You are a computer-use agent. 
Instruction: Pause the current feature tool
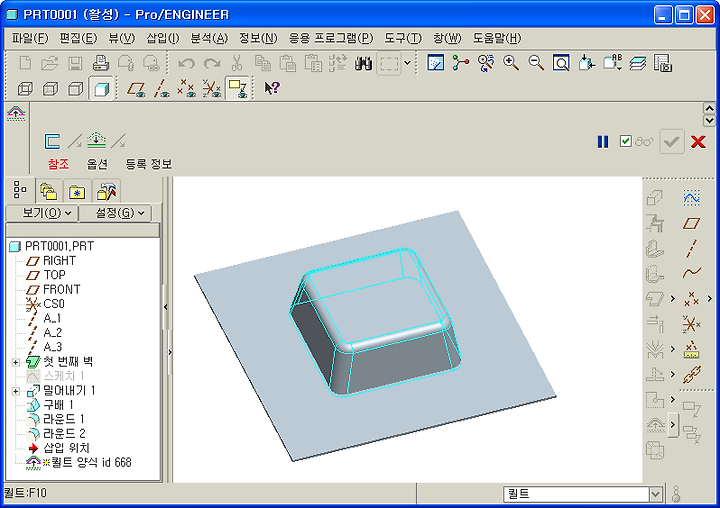point(603,141)
